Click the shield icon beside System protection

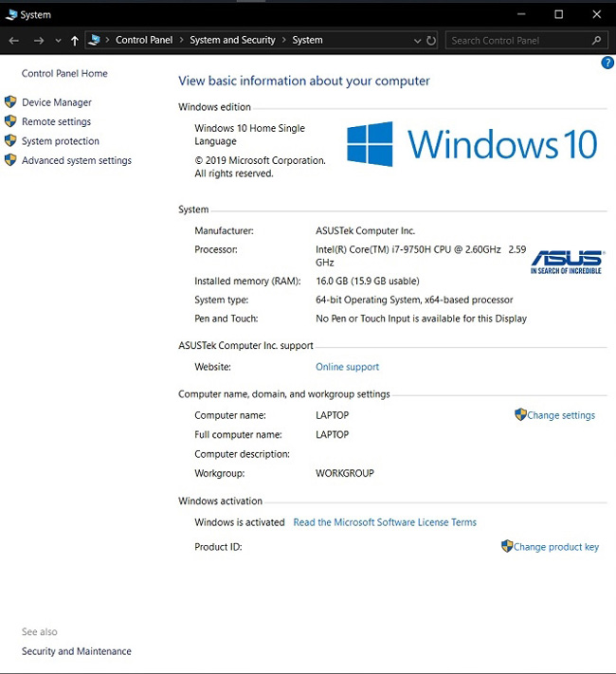(x=10, y=140)
